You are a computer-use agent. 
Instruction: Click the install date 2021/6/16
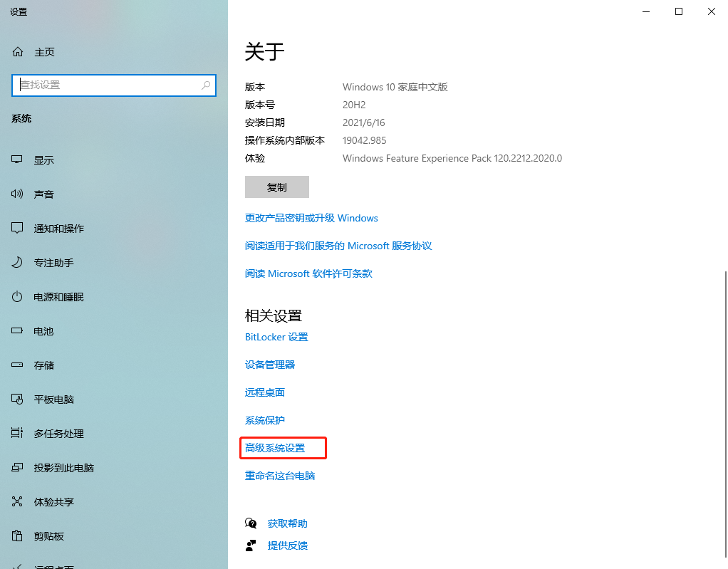(364, 123)
